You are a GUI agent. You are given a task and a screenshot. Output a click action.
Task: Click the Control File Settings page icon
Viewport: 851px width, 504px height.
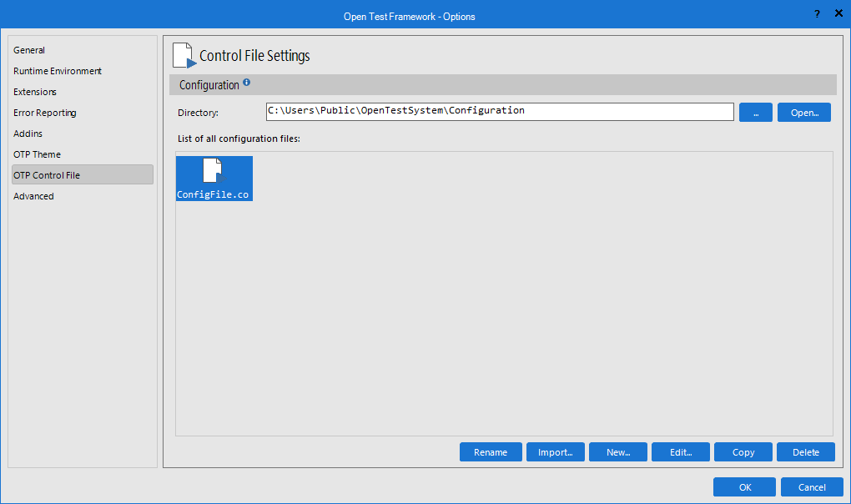tap(184, 54)
